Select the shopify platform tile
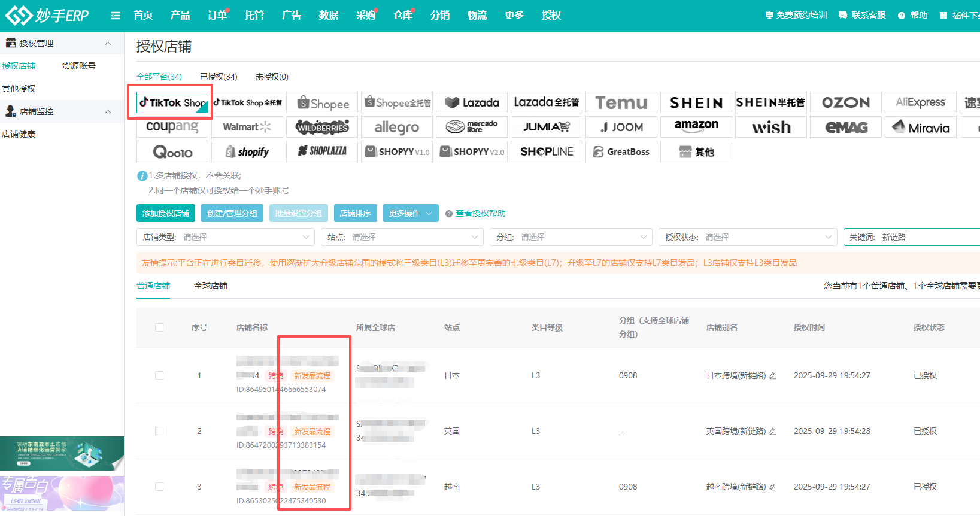The width and height of the screenshot is (980, 516). tap(247, 152)
